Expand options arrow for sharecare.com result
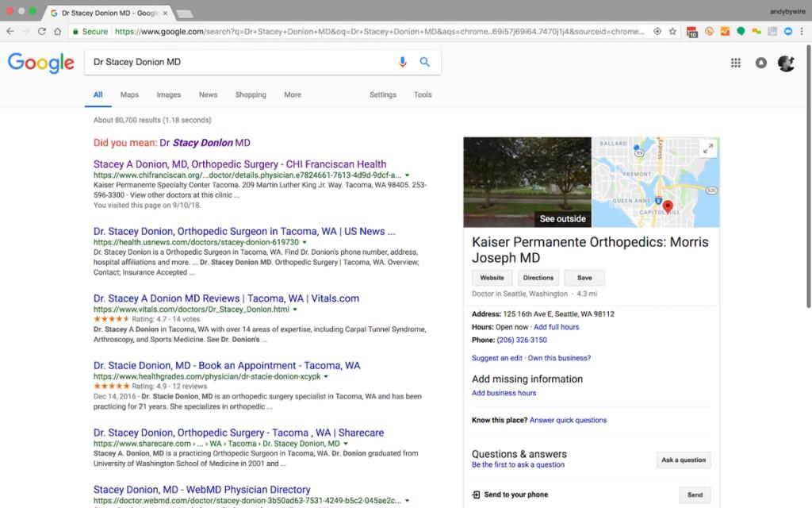 tap(346, 444)
